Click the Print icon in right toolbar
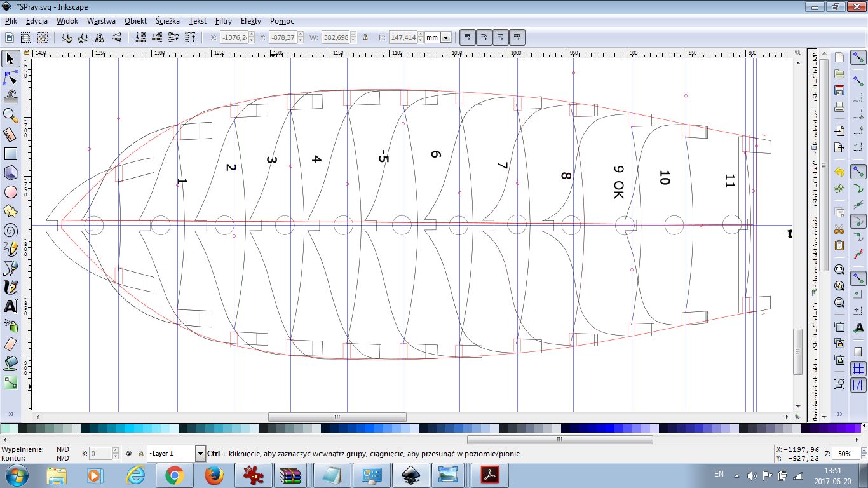This screenshot has height=488, width=868. (839, 106)
